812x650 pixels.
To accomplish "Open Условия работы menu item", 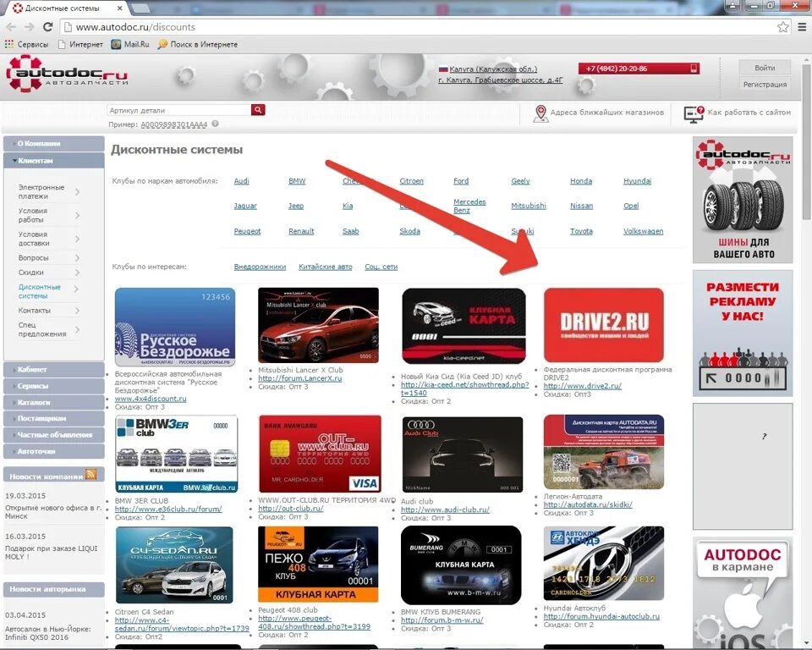I will pos(49,215).
